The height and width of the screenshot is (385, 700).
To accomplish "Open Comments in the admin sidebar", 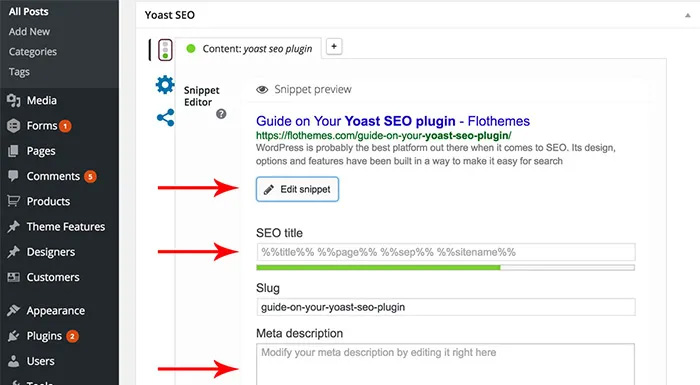I will click(51, 176).
